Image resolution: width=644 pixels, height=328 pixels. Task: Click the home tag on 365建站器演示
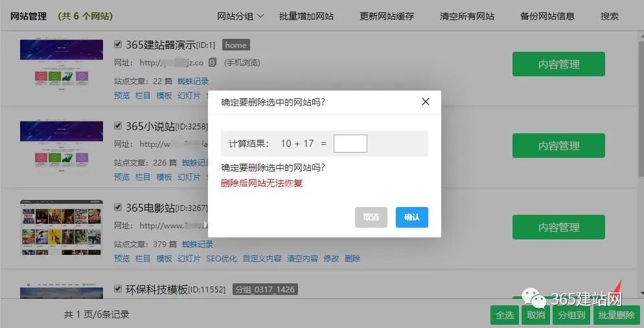236,45
